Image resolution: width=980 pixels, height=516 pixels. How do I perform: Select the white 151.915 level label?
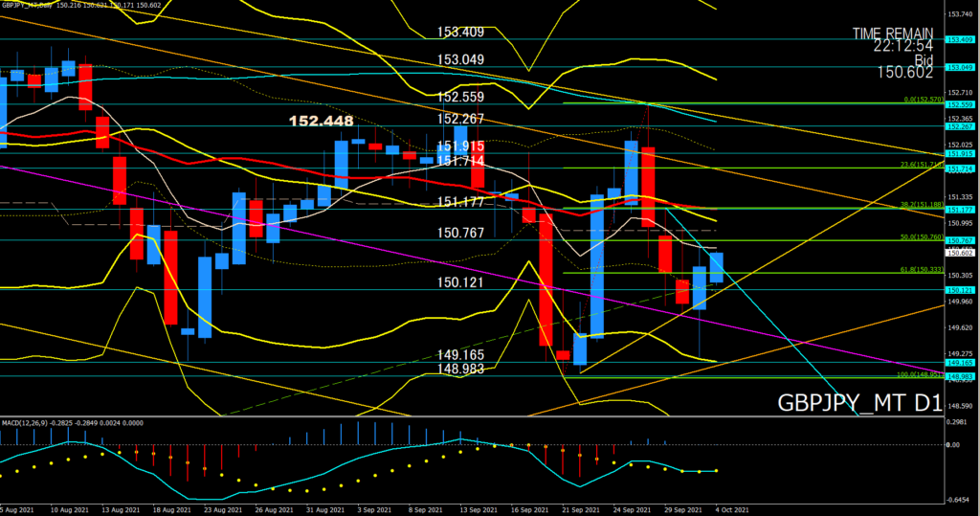point(460,146)
